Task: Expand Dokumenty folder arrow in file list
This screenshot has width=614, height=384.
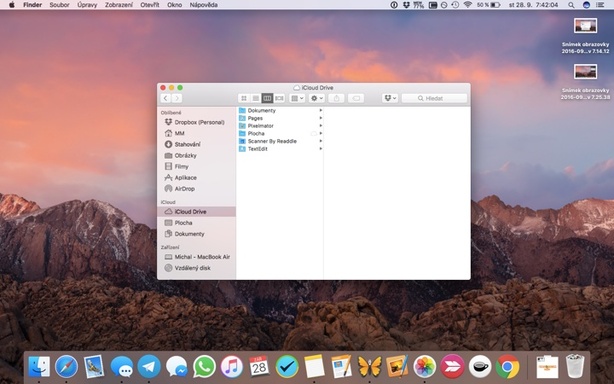Action: pyautogui.click(x=321, y=110)
